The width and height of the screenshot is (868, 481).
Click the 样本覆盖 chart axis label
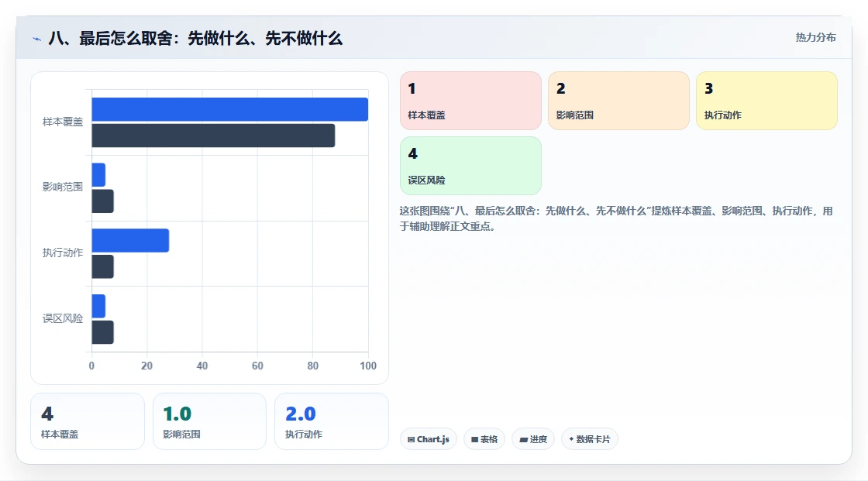63,122
